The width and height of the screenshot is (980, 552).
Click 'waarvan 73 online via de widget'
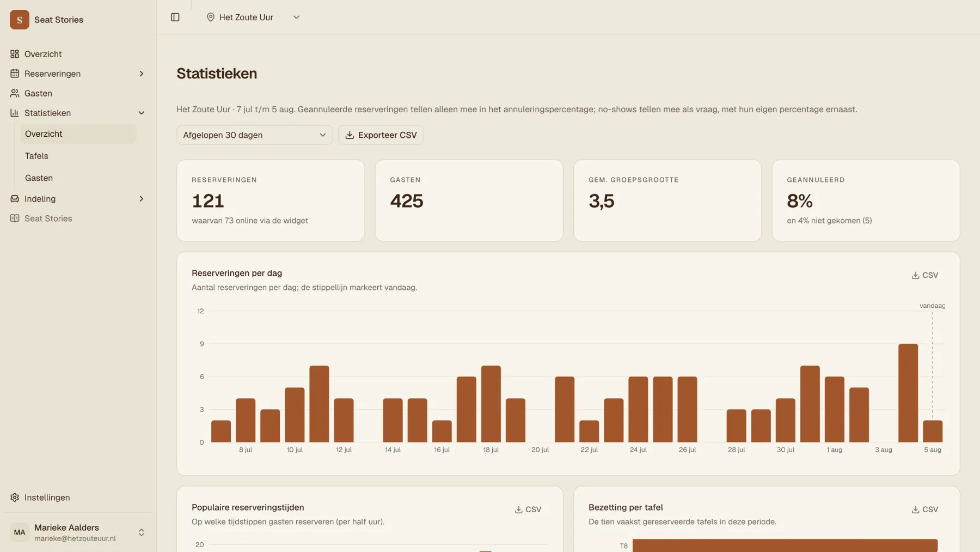point(250,221)
